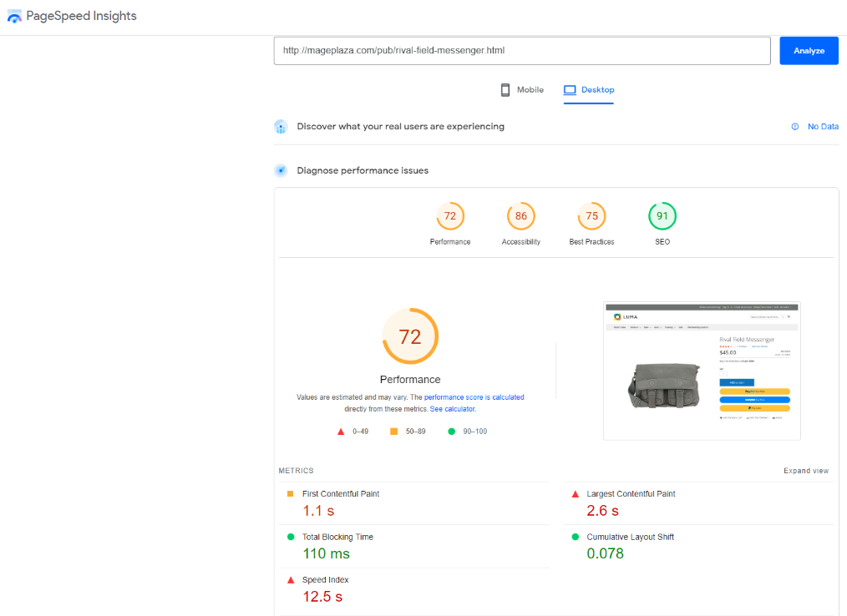Click the diagnose performance issues icon
This screenshot has width=847, height=616.
coord(281,170)
